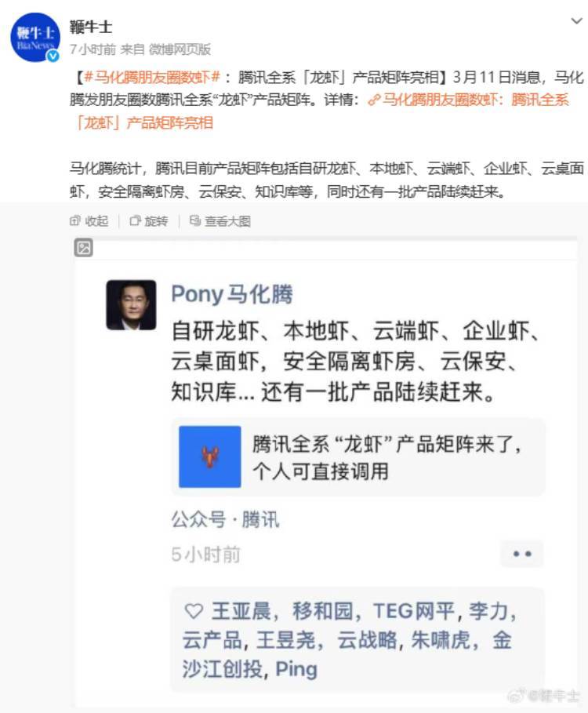588x713 pixels.
Task: Click the broken image placeholder icon
Action: 84,247
